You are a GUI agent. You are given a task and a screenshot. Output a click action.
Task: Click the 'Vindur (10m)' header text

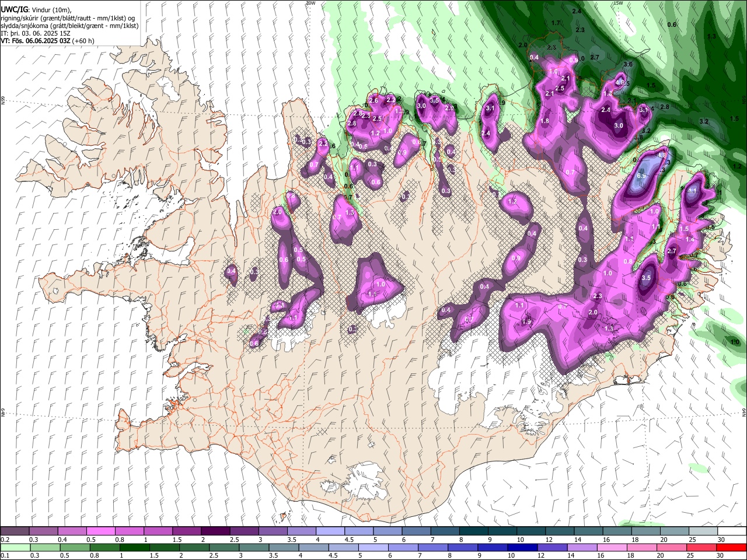point(51,10)
